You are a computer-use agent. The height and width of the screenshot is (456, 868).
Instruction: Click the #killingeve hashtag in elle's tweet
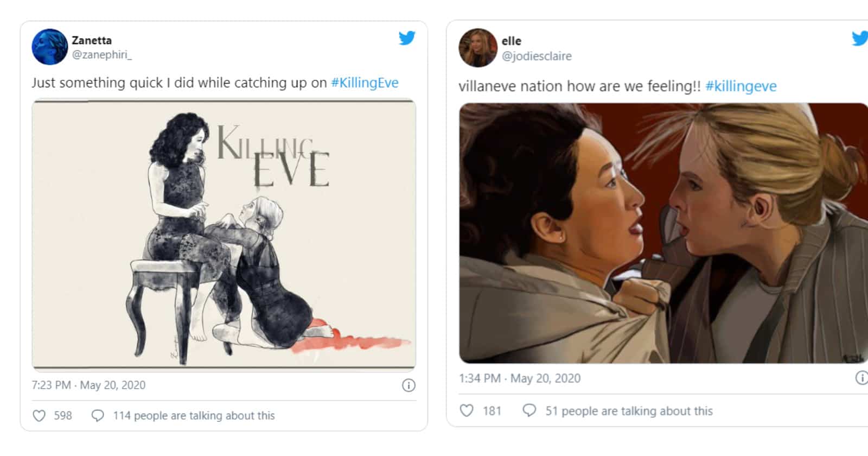[741, 86]
